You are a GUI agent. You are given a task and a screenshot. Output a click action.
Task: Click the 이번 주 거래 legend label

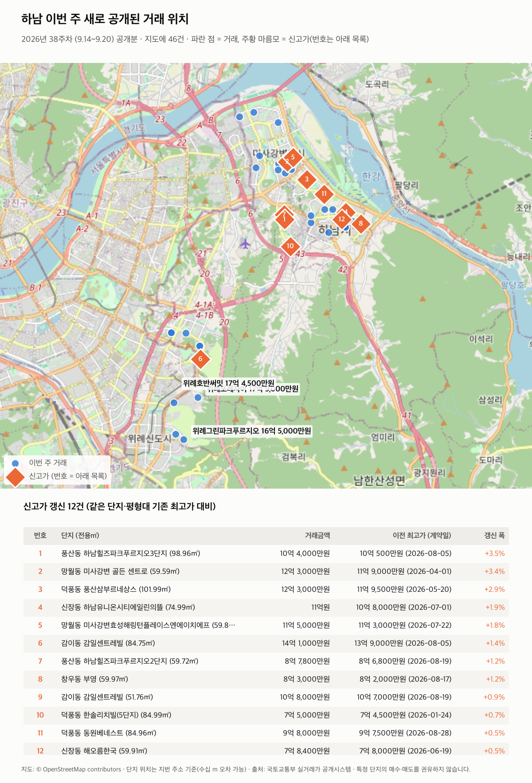click(x=48, y=463)
